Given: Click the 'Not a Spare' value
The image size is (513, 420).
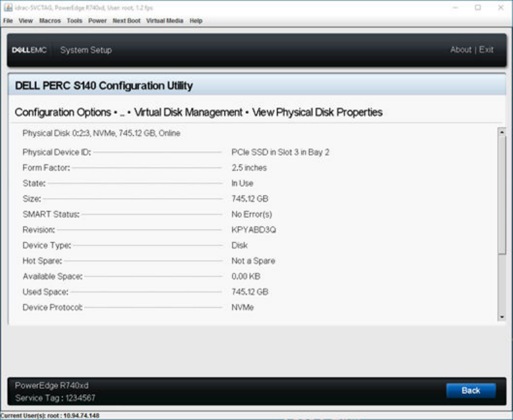Looking at the screenshot, I should tap(253, 261).
